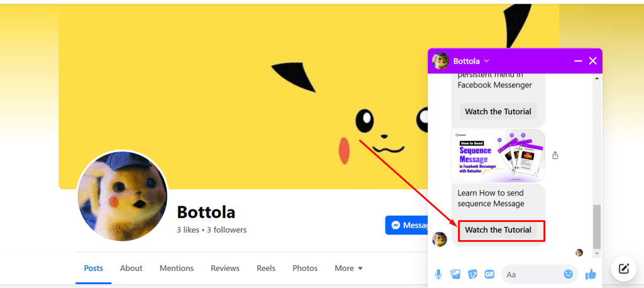Click the highlighted Watch the Tutorial button
The image size is (644, 288).
coord(498,230)
